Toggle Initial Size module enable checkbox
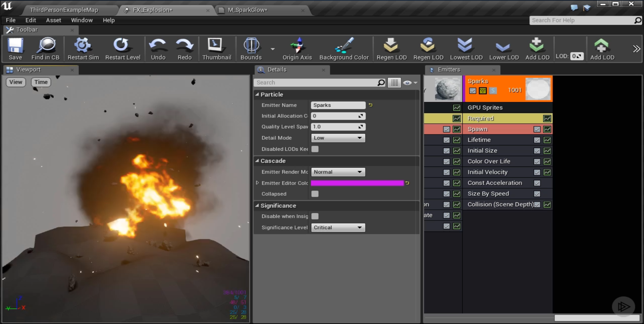The image size is (644, 324). tap(537, 151)
